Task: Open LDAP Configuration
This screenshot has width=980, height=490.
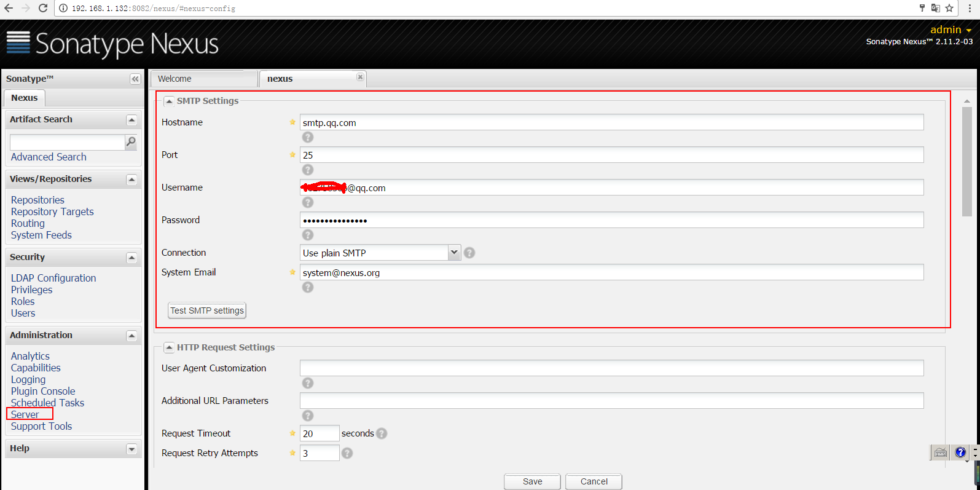Action: (x=53, y=278)
